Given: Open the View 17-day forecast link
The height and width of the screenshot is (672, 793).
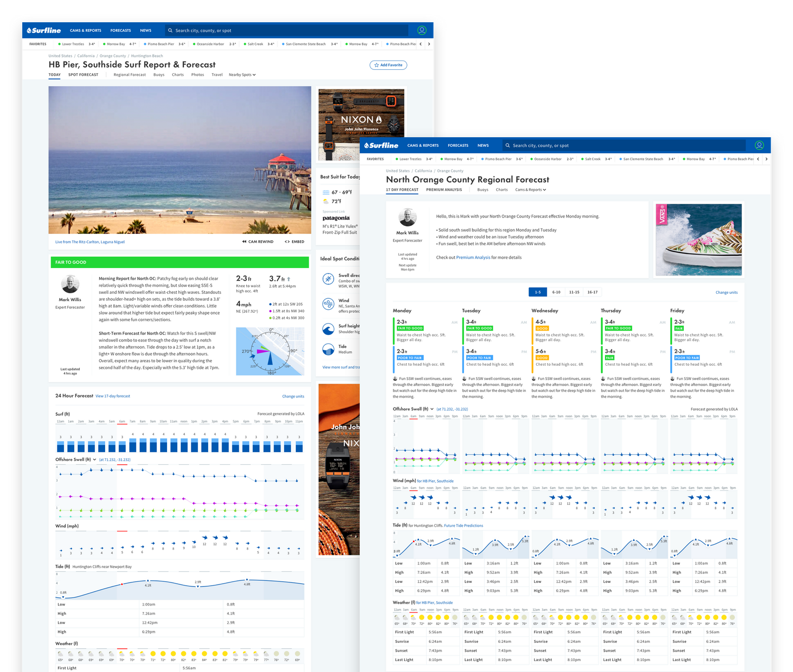Looking at the screenshot, I should coord(113,396).
